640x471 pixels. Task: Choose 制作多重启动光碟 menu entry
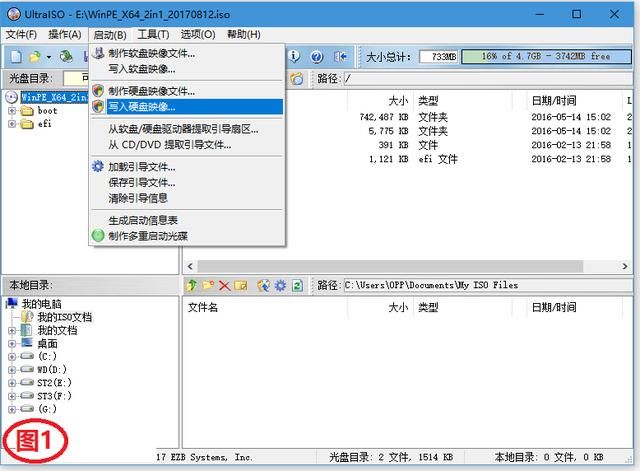coord(187,236)
